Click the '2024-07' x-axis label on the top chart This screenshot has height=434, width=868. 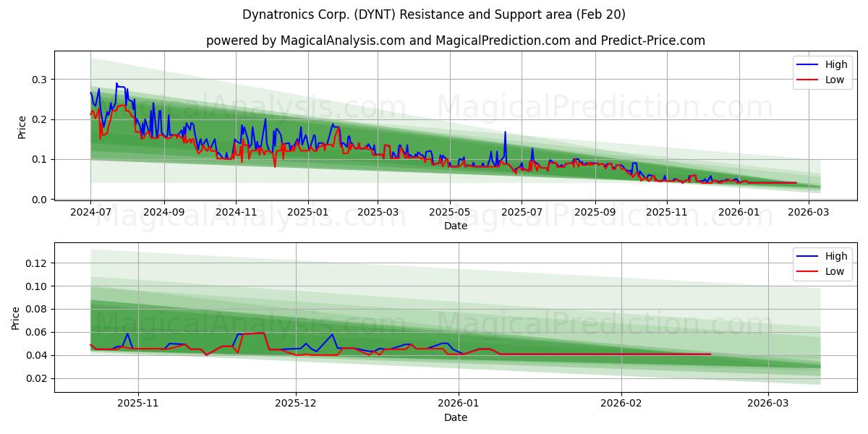90,213
